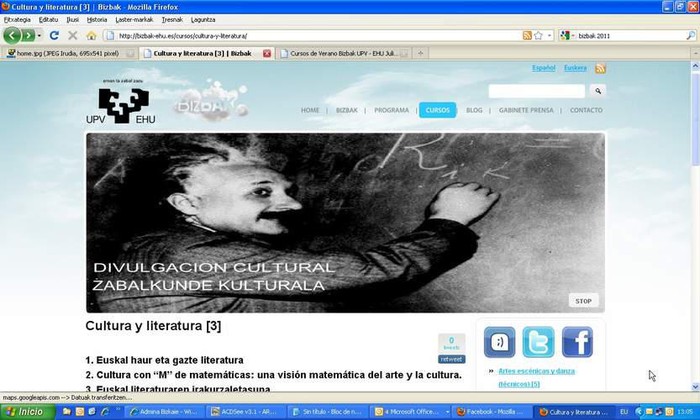Click the vertical scrollbar thumb
This screenshot has height=420, width=700.
(695, 118)
